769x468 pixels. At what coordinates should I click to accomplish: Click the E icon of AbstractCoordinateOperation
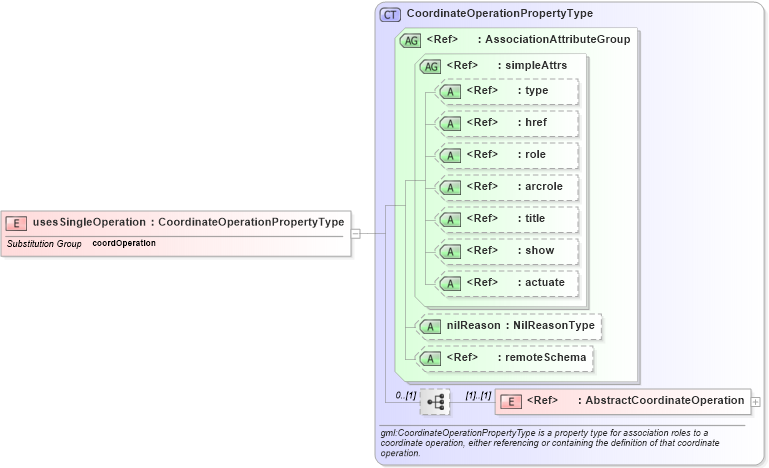511,402
